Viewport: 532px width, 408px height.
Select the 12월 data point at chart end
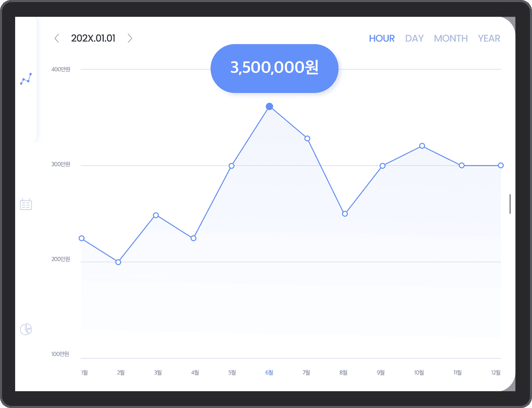coord(500,165)
